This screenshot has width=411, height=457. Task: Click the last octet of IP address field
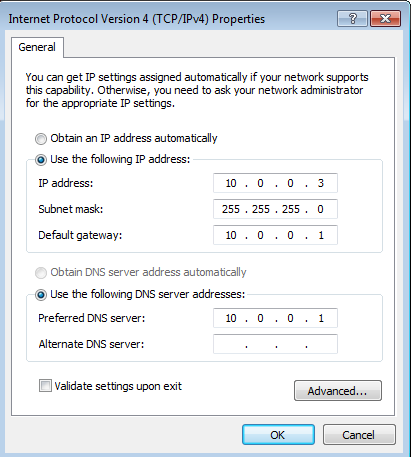tap(321, 183)
